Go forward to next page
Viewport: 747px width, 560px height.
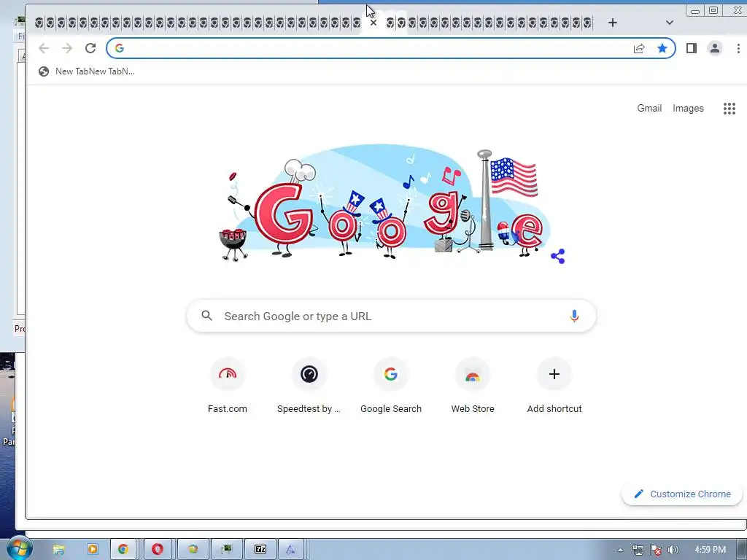[x=67, y=48]
